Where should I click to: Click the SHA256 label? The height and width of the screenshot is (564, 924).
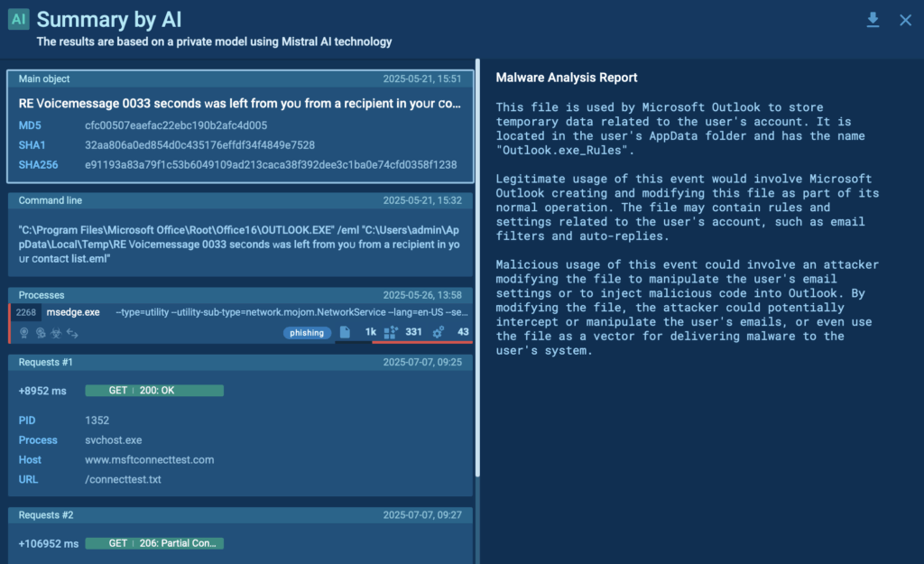38,165
